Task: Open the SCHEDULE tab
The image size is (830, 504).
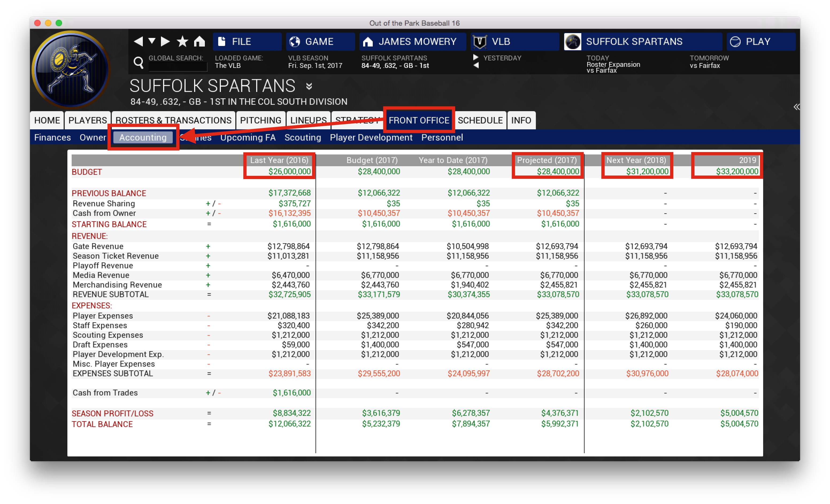Action: point(480,120)
